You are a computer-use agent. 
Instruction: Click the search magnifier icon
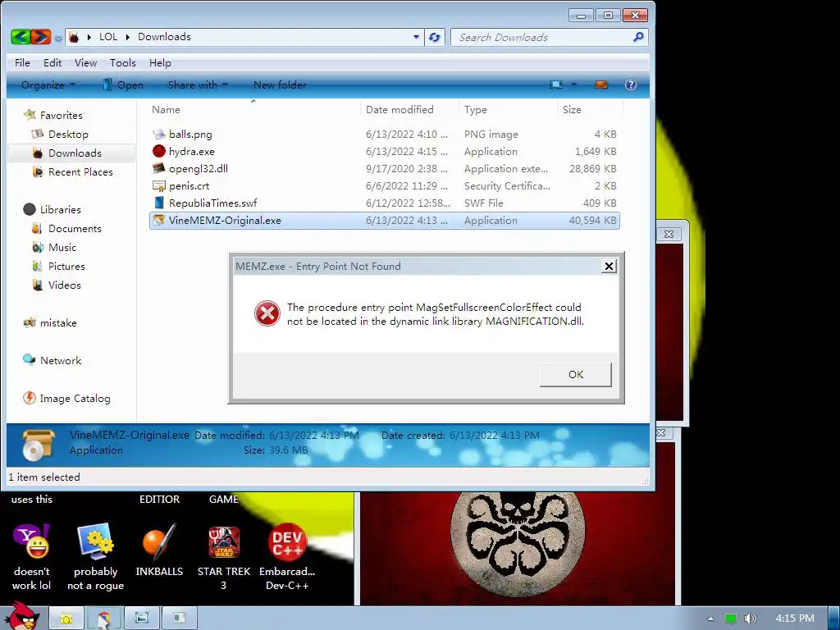pos(638,37)
